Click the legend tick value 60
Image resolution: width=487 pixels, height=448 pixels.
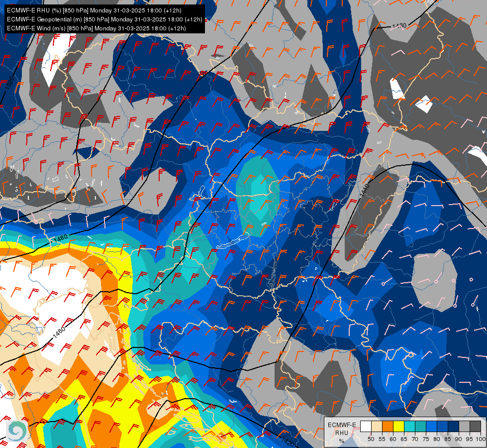pos(393,439)
